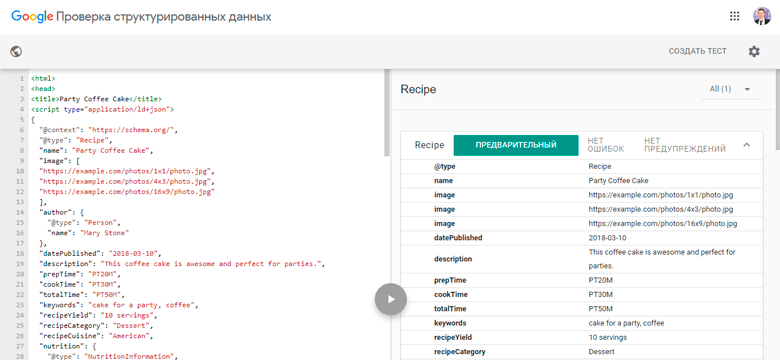The height and width of the screenshot is (360, 780).
Task: Select the image URL with 16x9 photo.jpg
Action: click(x=663, y=224)
